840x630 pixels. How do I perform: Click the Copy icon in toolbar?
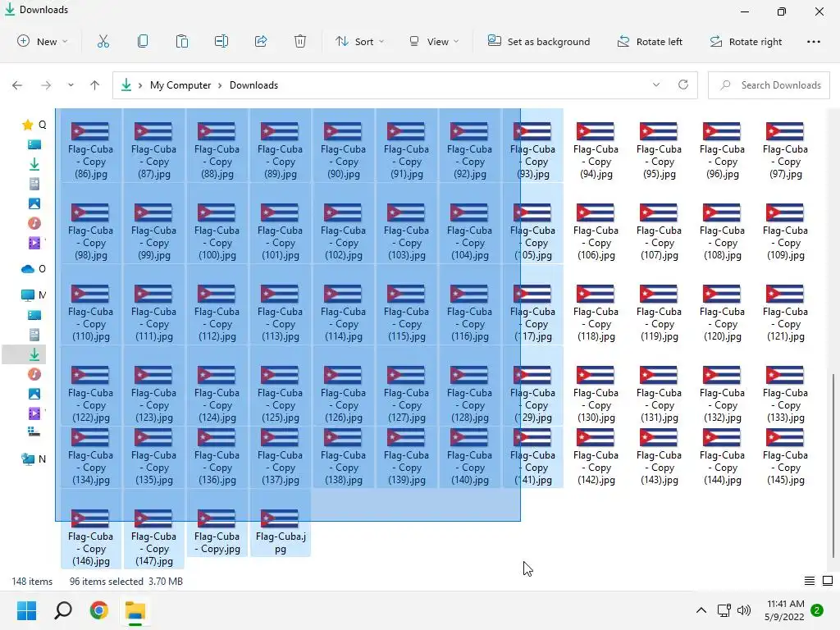tap(143, 41)
